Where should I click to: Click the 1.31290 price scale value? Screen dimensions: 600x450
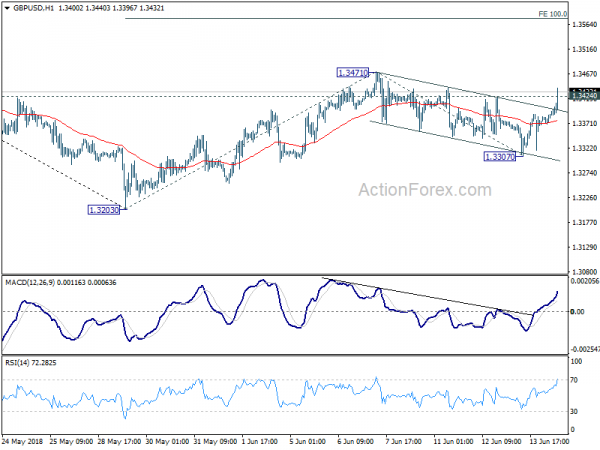[584, 247]
